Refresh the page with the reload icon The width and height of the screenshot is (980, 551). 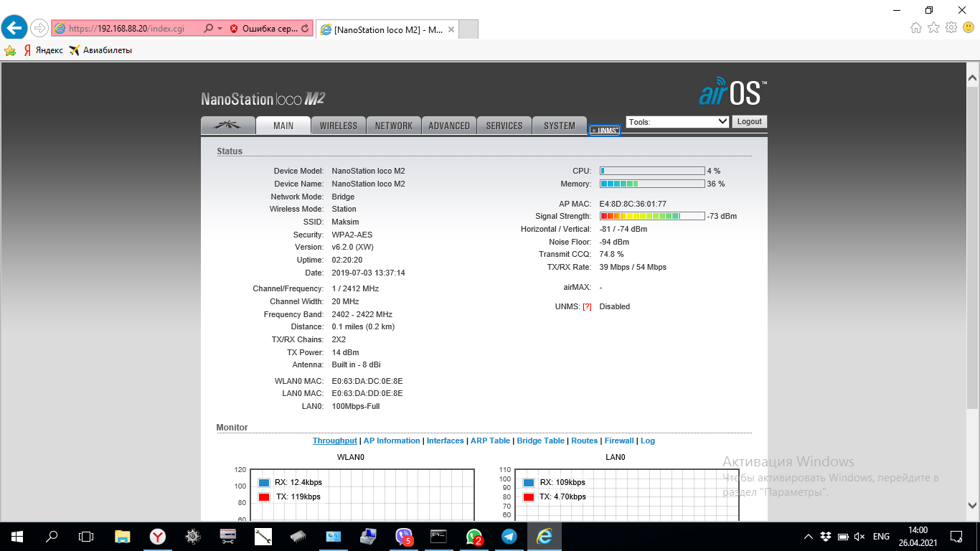click(x=306, y=29)
